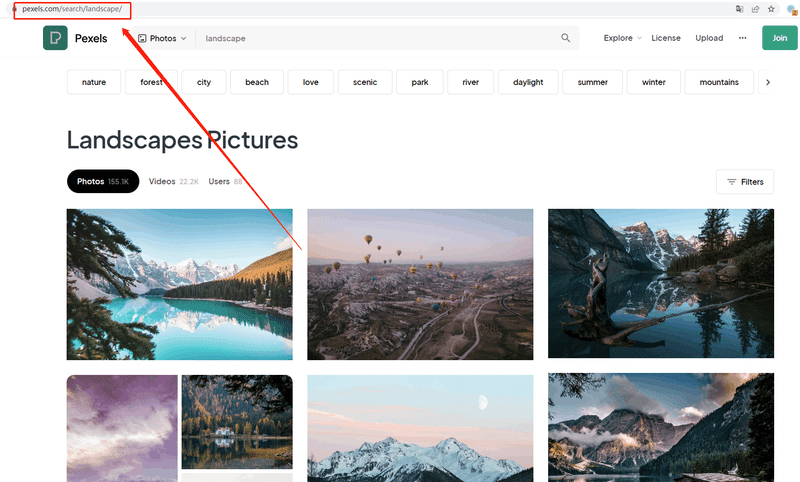Switch to the Users tab
The width and height of the screenshot is (800, 482).
click(226, 181)
